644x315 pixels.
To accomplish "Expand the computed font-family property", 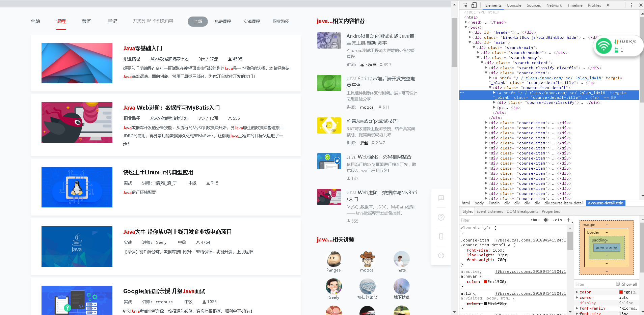I will (577, 308).
